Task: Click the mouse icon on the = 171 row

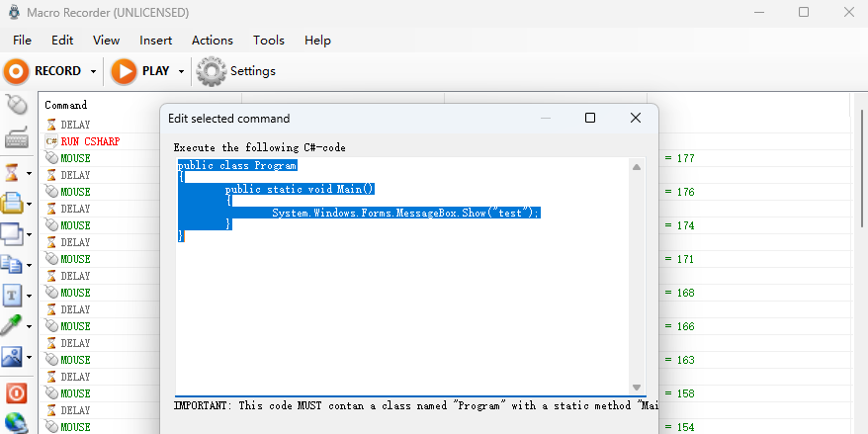Action: pos(51,259)
